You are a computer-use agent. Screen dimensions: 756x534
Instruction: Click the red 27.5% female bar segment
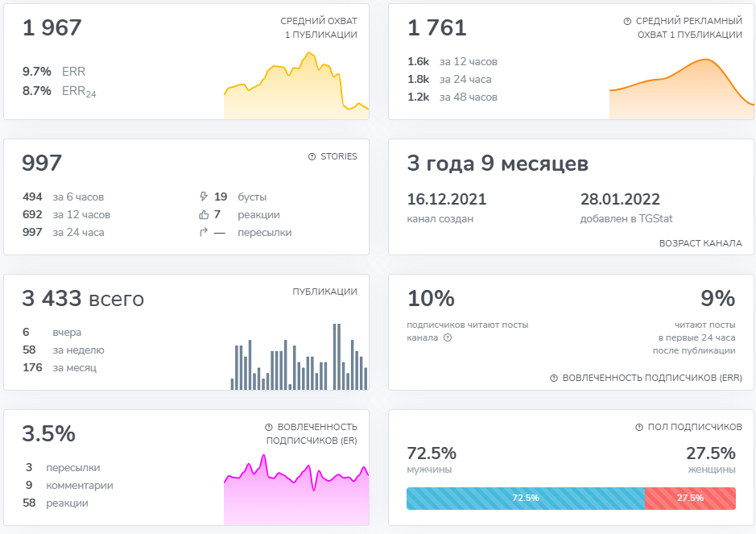point(690,498)
